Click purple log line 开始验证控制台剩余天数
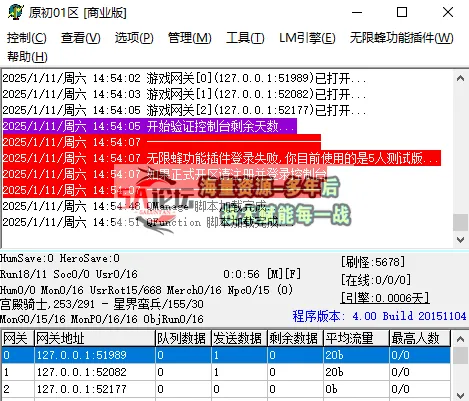 coord(150,126)
